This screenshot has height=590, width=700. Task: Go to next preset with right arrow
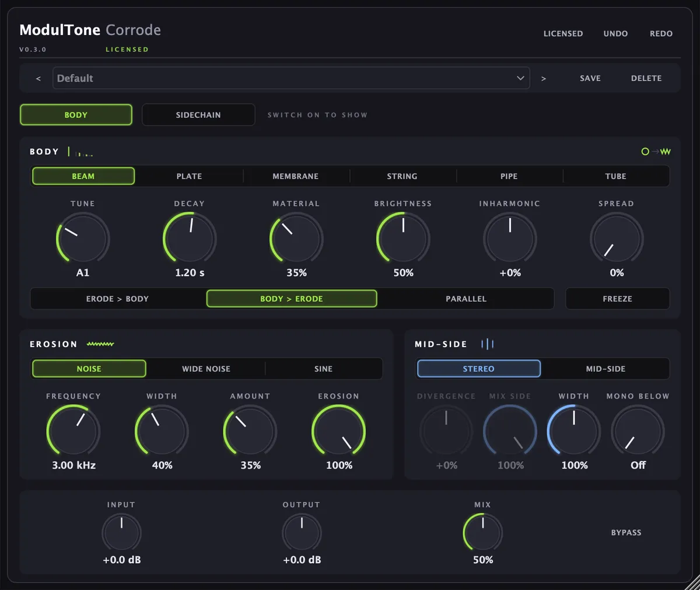pos(544,78)
